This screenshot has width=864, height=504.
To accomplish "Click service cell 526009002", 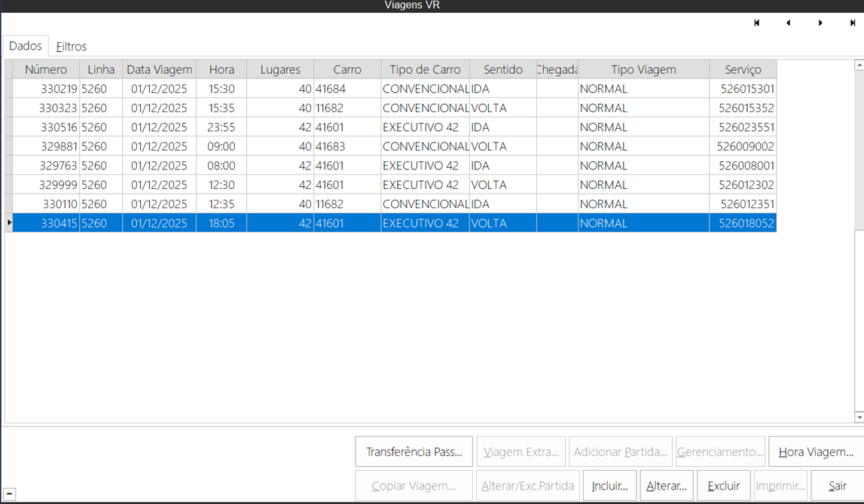I will [743, 146].
